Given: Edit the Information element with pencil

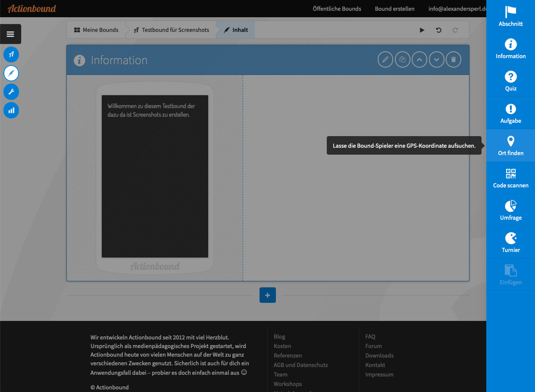Looking at the screenshot, I should 385,59.
